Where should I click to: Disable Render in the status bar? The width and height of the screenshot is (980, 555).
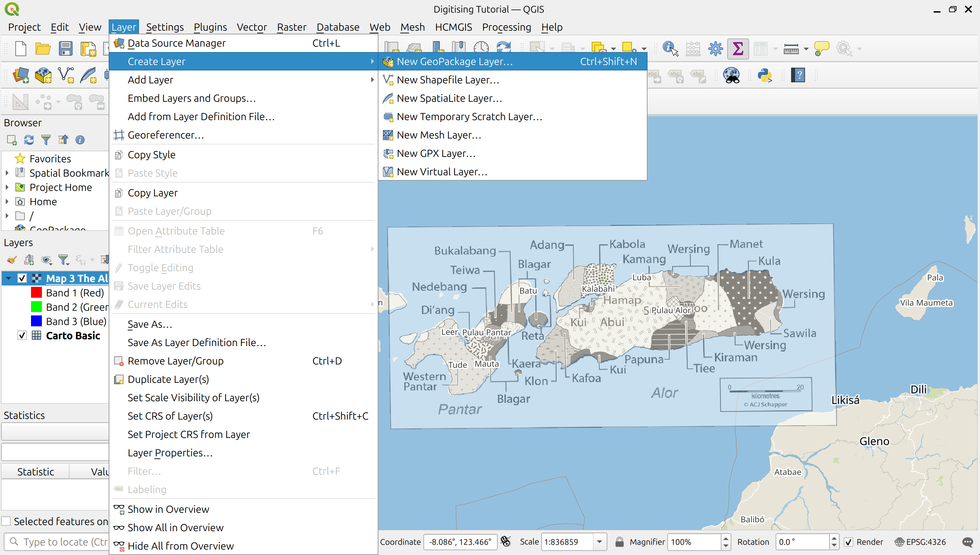[x=849, y=542]
